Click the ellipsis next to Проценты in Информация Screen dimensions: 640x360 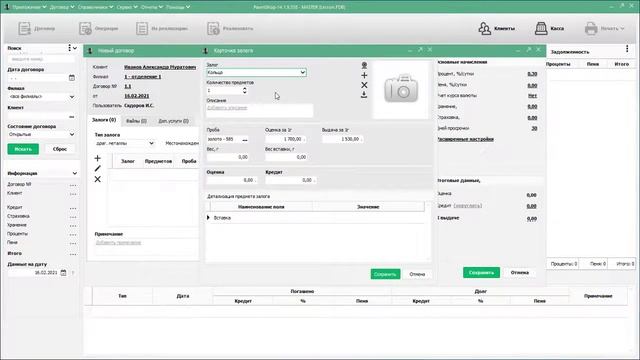(73, 235)
